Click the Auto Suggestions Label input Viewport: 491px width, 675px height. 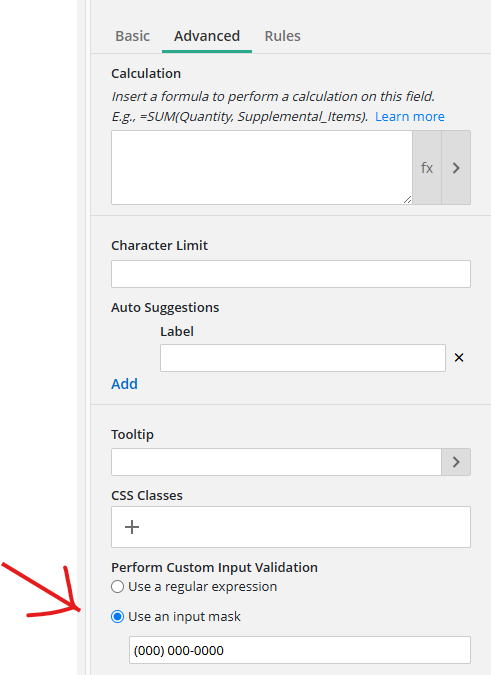tap(303, 358)
